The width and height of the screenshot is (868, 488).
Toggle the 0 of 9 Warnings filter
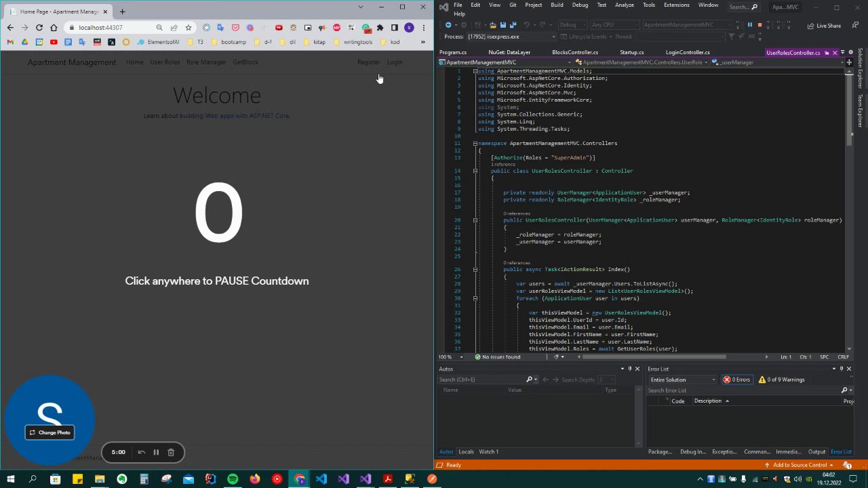click(782, 380)
